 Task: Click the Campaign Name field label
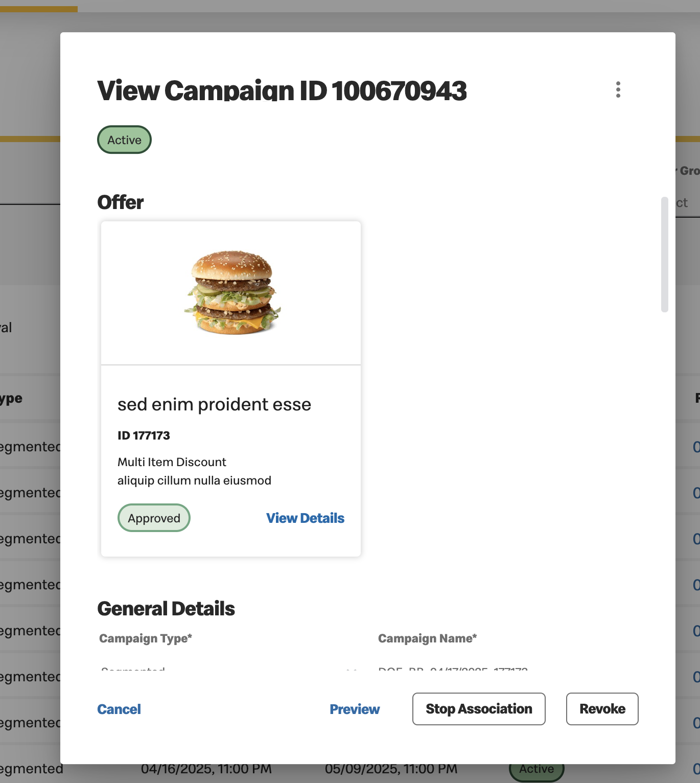point(427,638)
